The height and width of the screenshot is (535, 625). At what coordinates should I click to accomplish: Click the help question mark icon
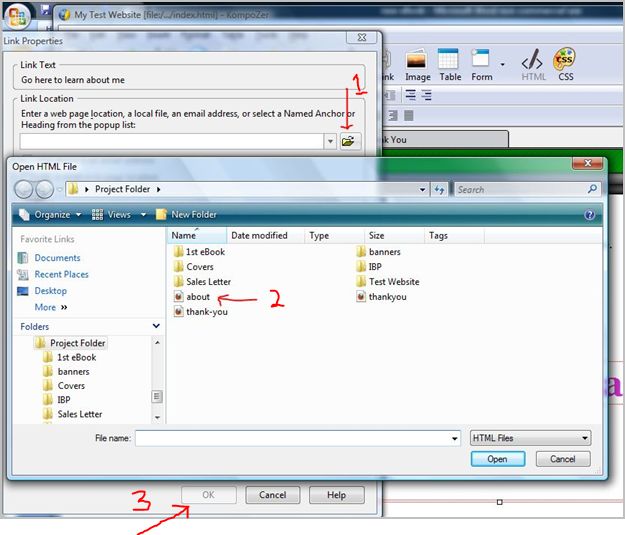point(589,214)
